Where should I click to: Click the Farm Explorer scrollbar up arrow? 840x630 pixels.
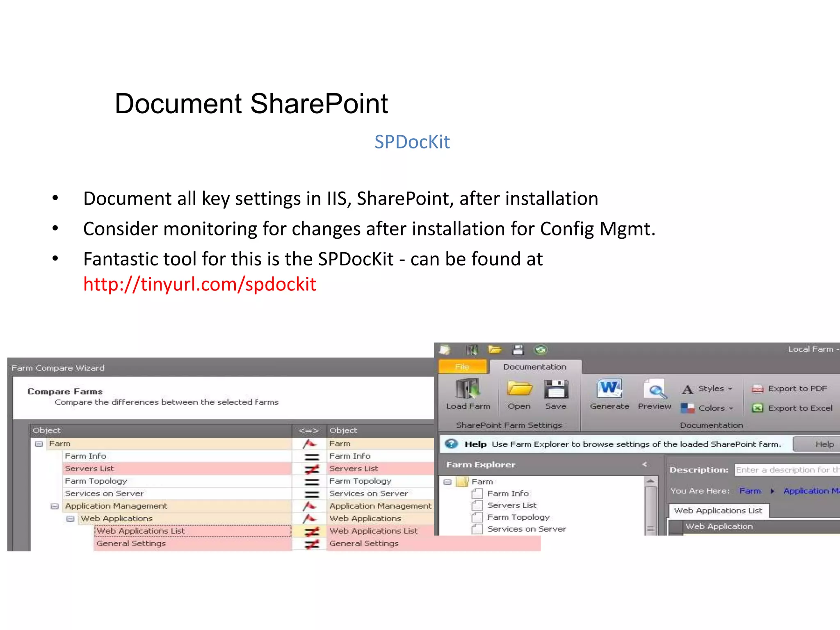click(651, 481)
